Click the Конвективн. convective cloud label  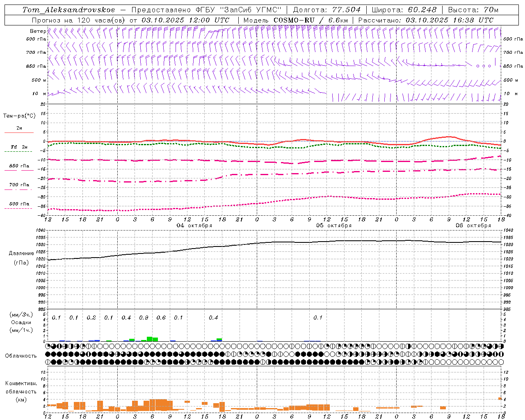[x=21, y=383]
